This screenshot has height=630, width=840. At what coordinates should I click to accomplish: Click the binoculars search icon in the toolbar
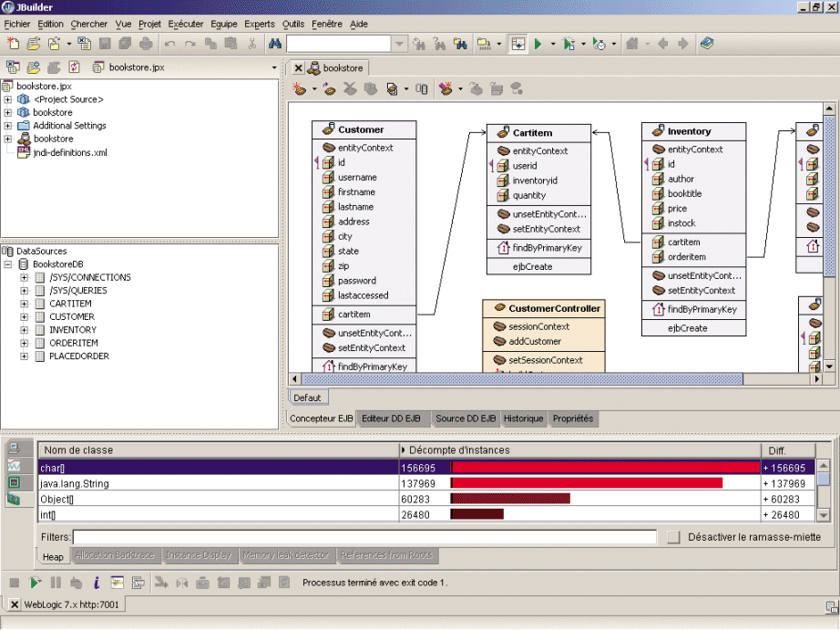coord(273,44)
